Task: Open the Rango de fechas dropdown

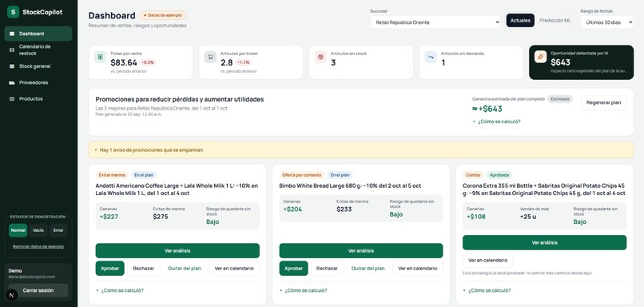Action: pyautogui.click(x=607, y=22)
